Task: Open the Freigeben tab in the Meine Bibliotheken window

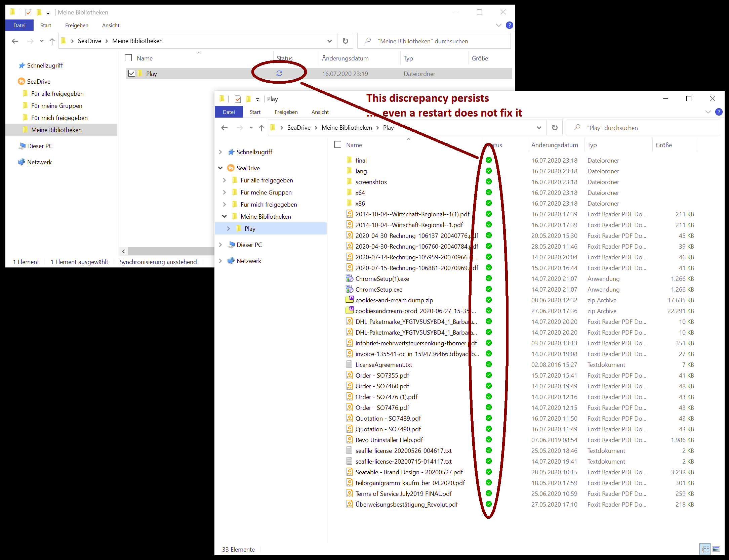Action: pyautogui.click(x=77, y=25)
